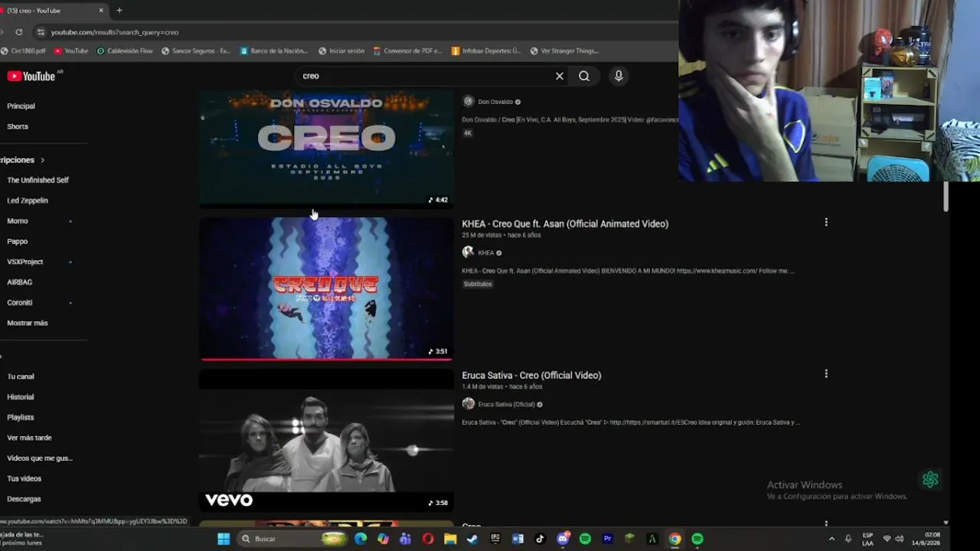The width and height of the screenshot is (980, 551).
Task: Open Microsoft Word from the taskbar
Action: 518,539
